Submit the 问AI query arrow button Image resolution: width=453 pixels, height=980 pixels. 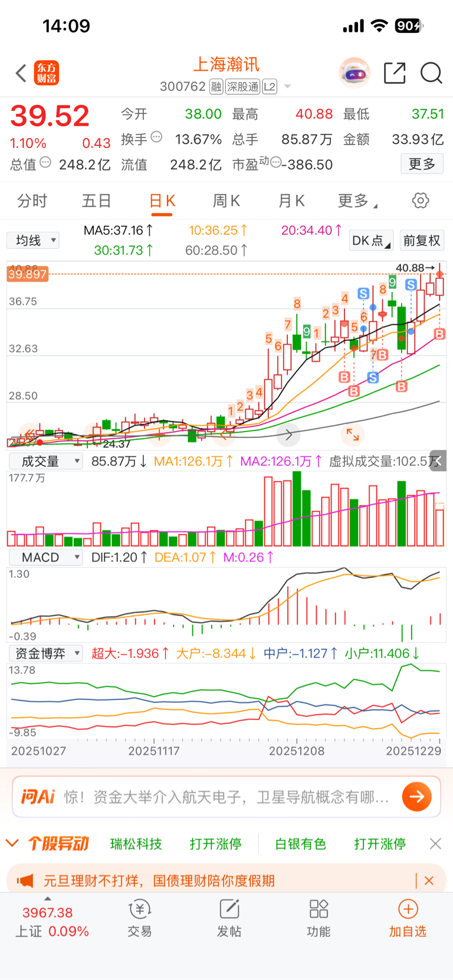coord(417,797)
